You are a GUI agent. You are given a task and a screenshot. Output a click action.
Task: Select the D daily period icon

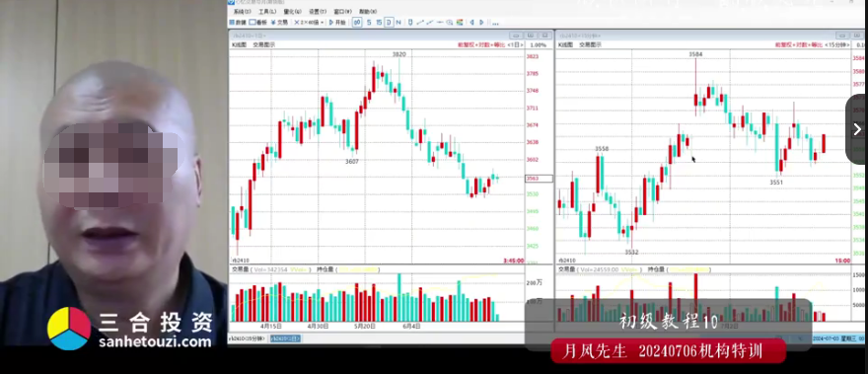[x=390, y=22]
